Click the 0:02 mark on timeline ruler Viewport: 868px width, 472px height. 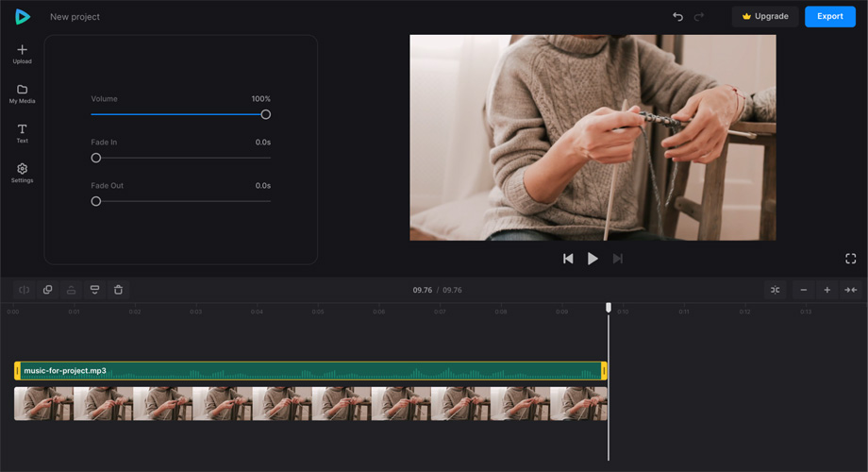135,312
